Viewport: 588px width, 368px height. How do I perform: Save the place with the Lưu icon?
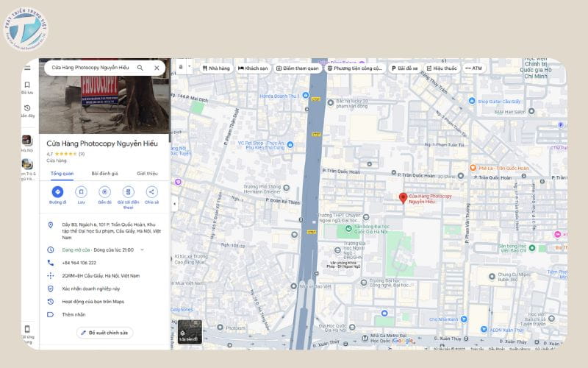(81, 192)
